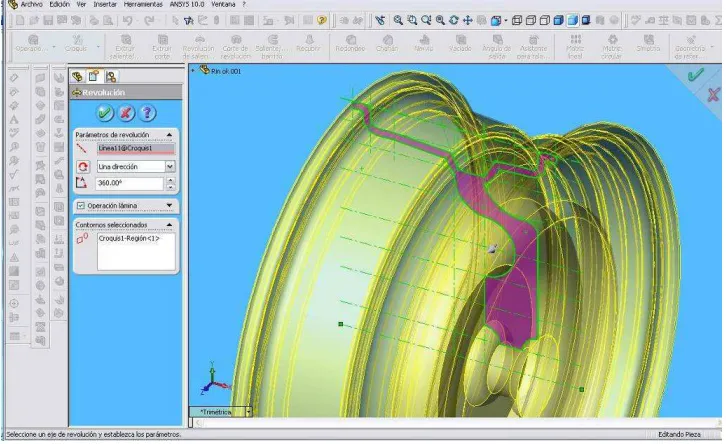
Task: Select the Pan view tool
Action: [468, 20]
